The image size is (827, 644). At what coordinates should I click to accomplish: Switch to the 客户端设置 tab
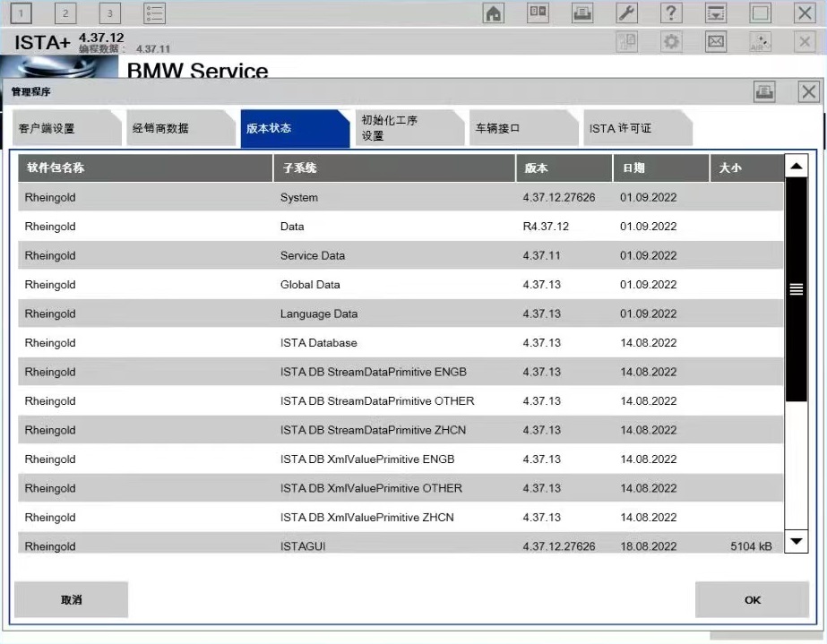pyautogui.click(x=67, y=128)
